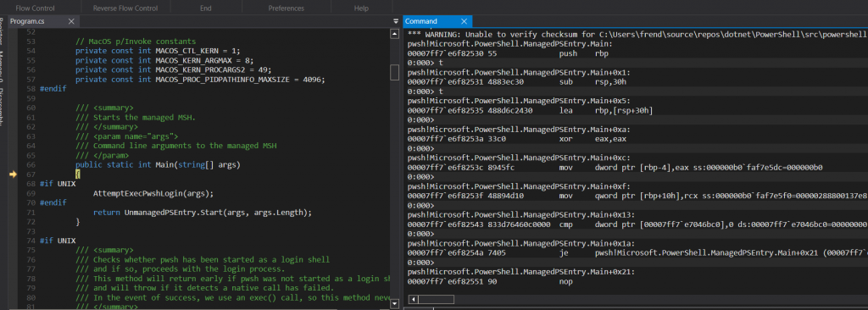Screen dimensions: 868x310
Task: Click the Flow Control ribbon group label
Action: point(35,8)
